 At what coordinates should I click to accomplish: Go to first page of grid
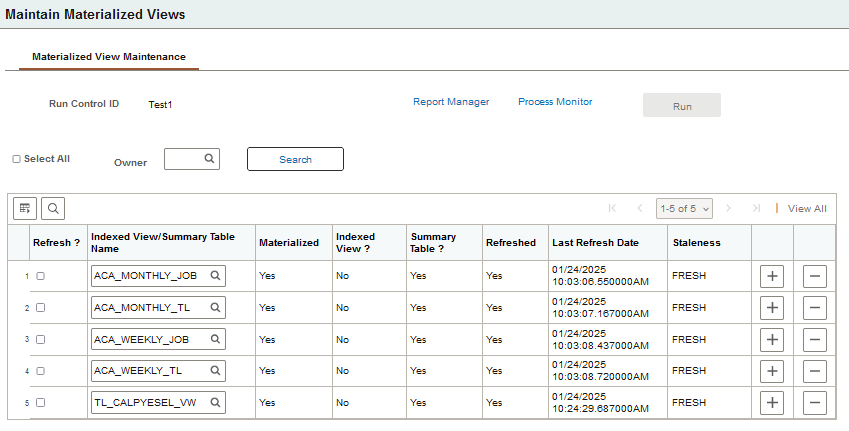612,208
